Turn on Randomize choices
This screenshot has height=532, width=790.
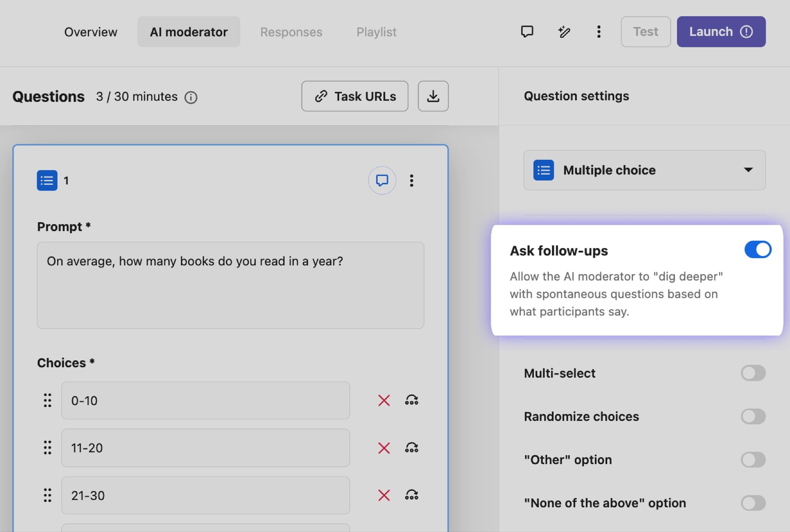(753, 416)
